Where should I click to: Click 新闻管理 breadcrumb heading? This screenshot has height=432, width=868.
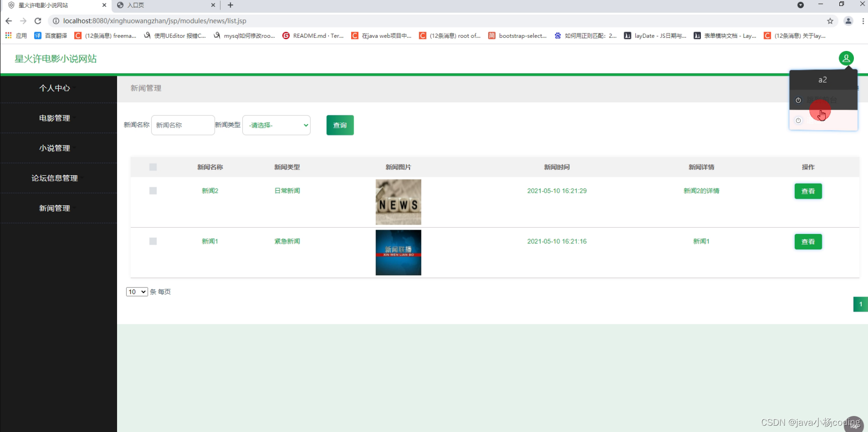(146, 88)
